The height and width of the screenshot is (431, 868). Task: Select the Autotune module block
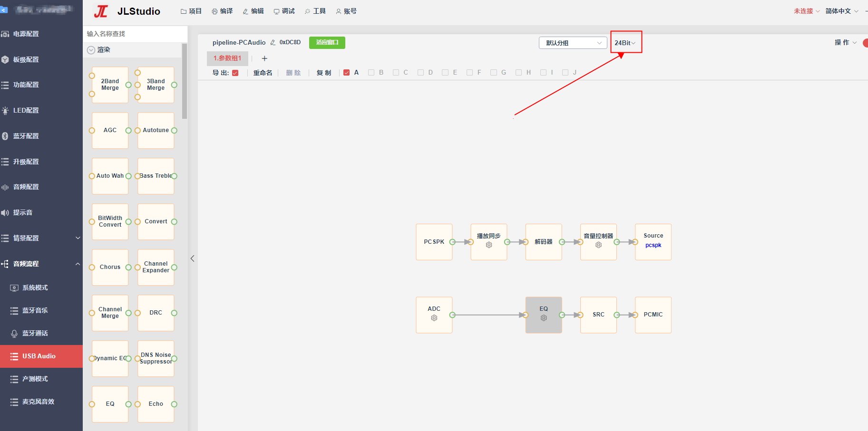coord(156,131)
